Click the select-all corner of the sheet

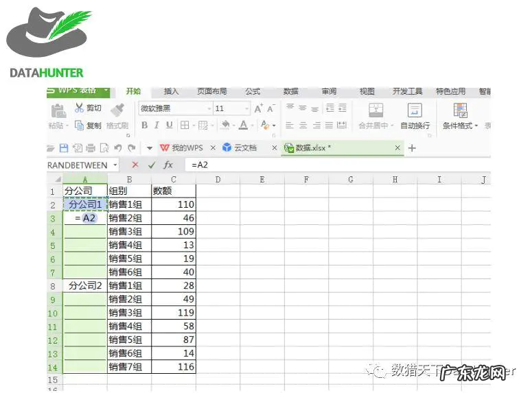pos(55,179)
